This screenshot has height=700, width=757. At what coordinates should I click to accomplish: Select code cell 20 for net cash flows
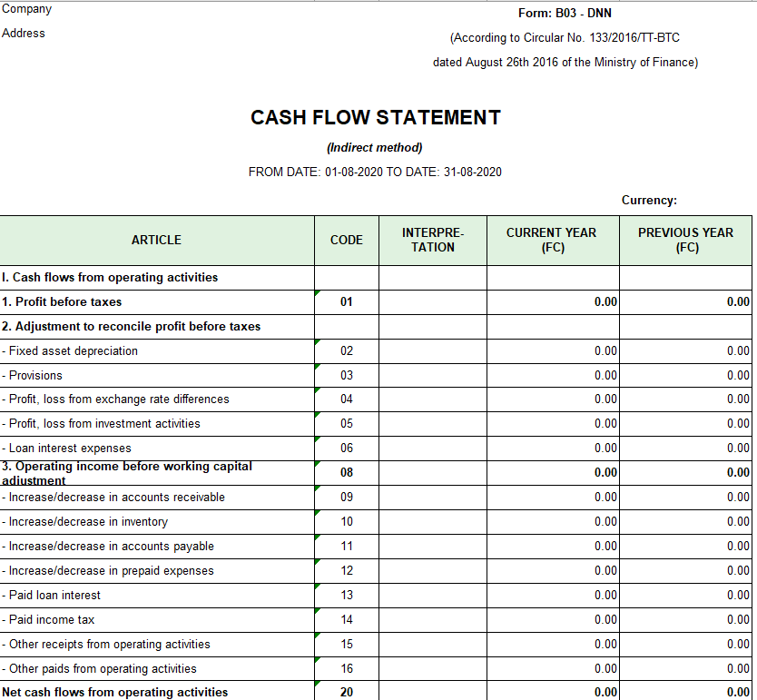pyautogui.click(x=346, y=692)
